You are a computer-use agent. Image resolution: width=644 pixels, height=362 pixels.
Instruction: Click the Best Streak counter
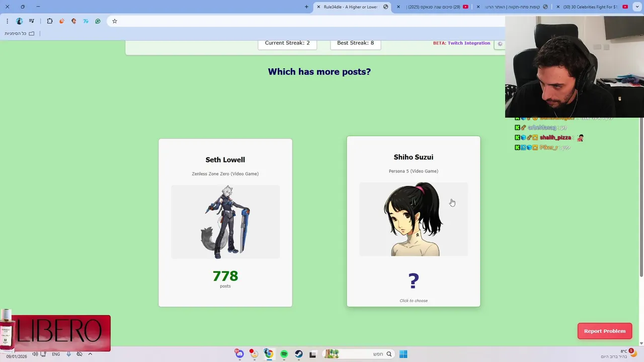355,43
